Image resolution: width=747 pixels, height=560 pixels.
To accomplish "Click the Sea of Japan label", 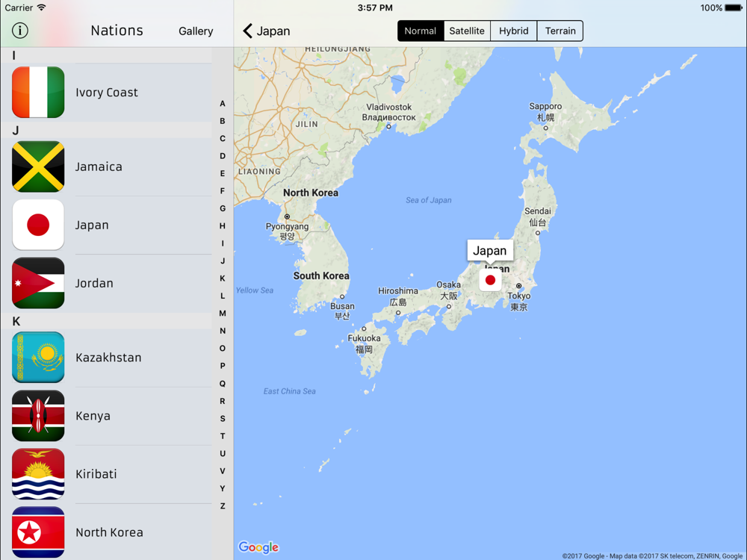I will (429, 200).
